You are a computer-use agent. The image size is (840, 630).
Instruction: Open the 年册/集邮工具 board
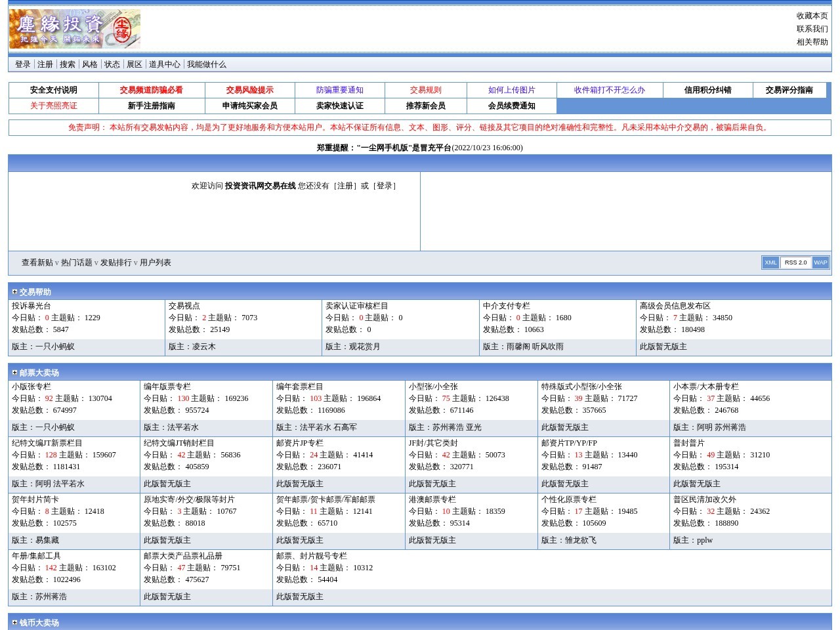pos(36,556)
